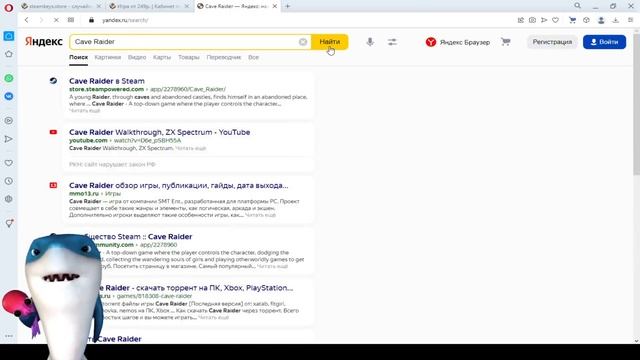
Task: Open the extensions cube in the sidebar
Action: [x=9, y=199]
